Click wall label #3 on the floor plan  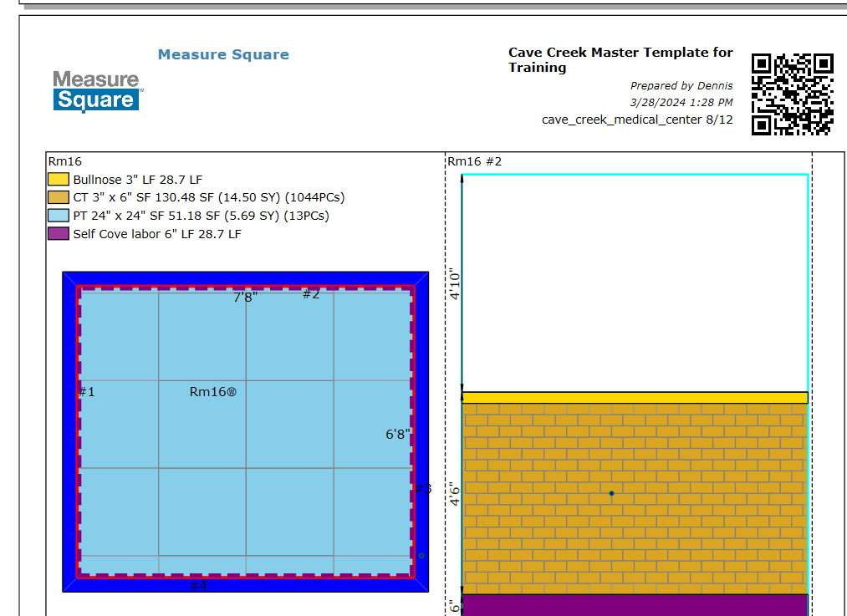coord(423,489)
